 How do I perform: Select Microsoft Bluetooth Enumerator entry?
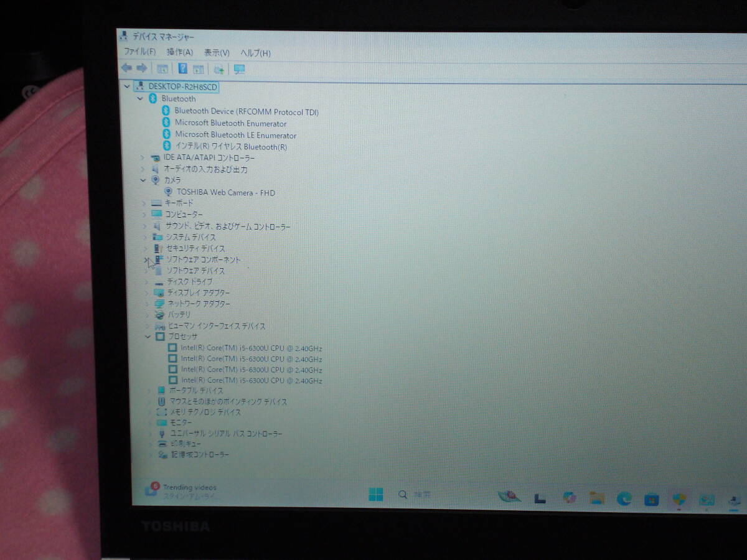(231, 123)
